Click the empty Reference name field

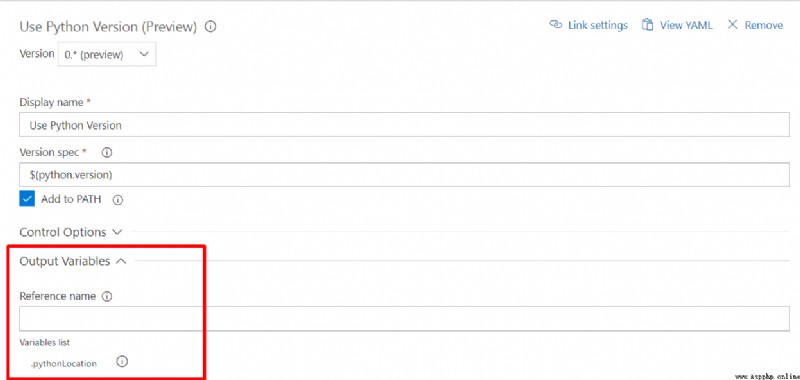click(404, 319)
